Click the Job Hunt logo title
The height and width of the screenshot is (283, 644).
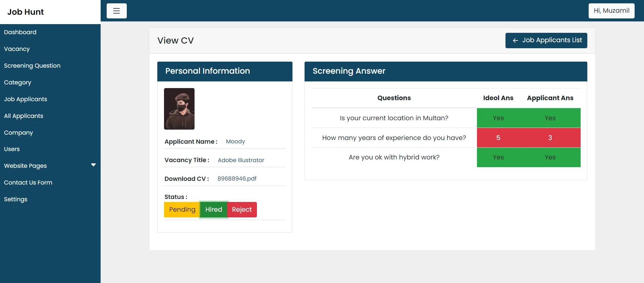point(25,12)
